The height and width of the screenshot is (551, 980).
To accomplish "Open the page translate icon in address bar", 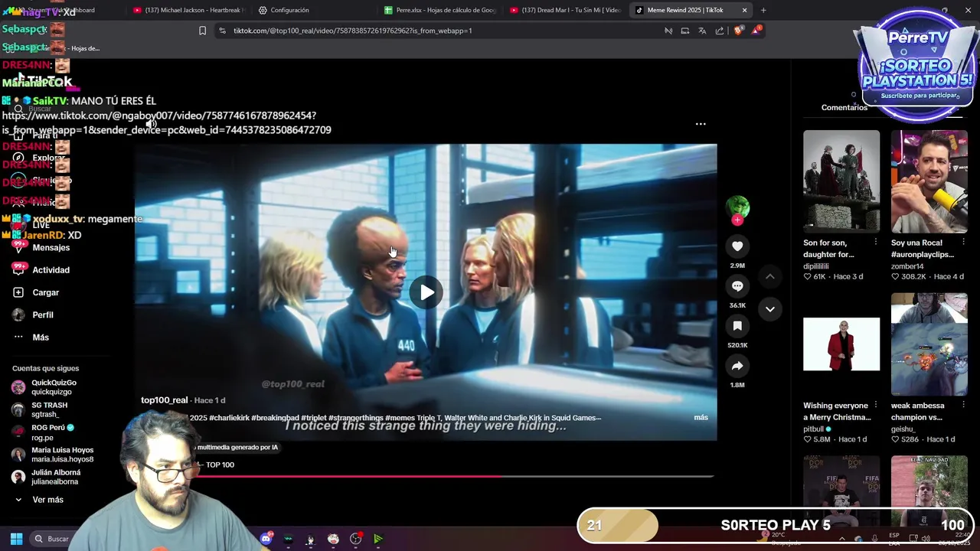I will click(702, 31).
